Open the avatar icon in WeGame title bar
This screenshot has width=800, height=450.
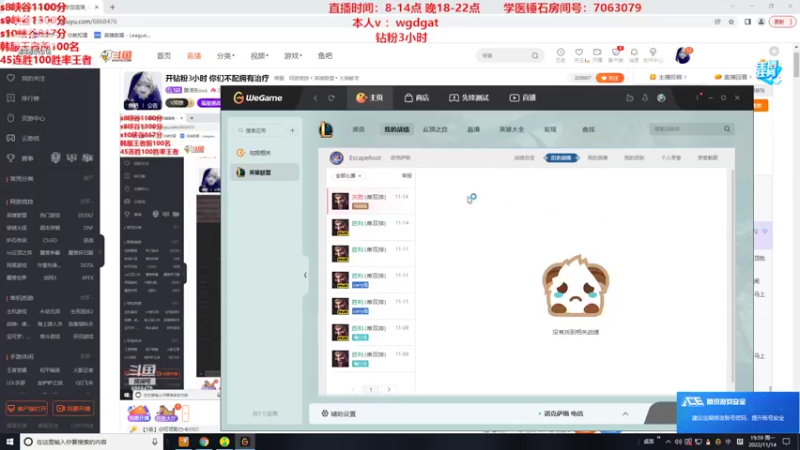[x=661, y=98]
